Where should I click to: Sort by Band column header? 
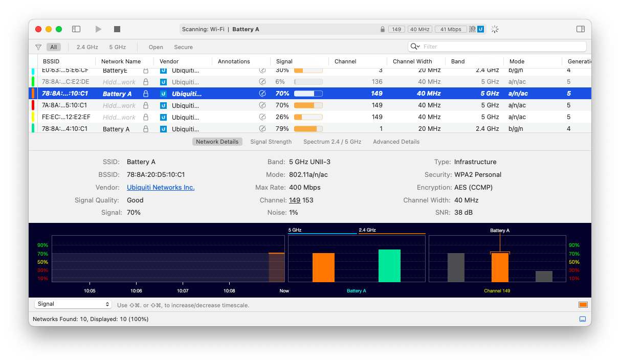[458, 61]
